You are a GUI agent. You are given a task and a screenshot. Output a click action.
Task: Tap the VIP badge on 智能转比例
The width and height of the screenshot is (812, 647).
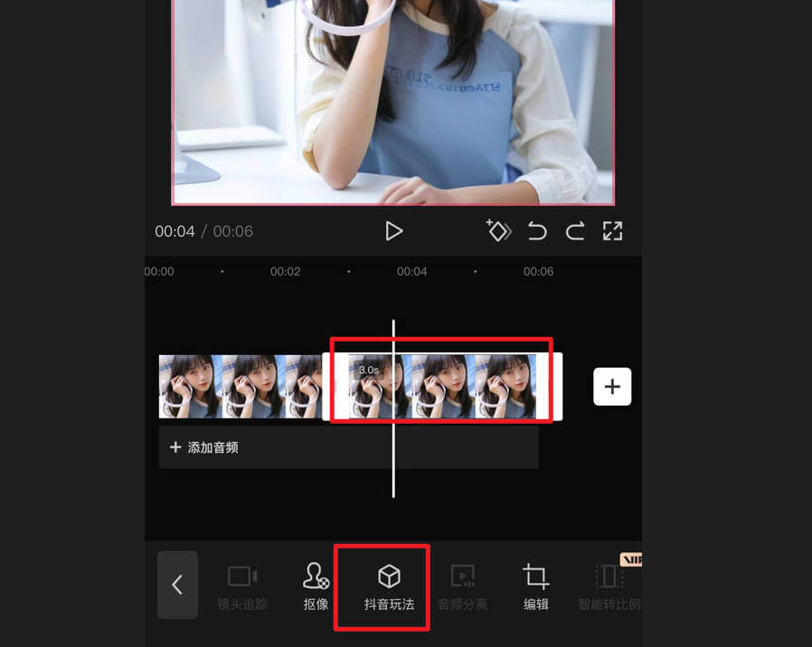pos(632,558)
